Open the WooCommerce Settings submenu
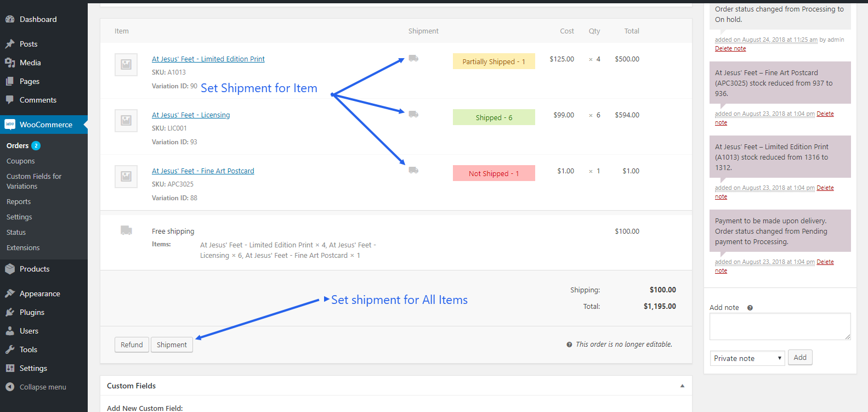The width and height of the screenshot is (868, 412). pos(19,217)
